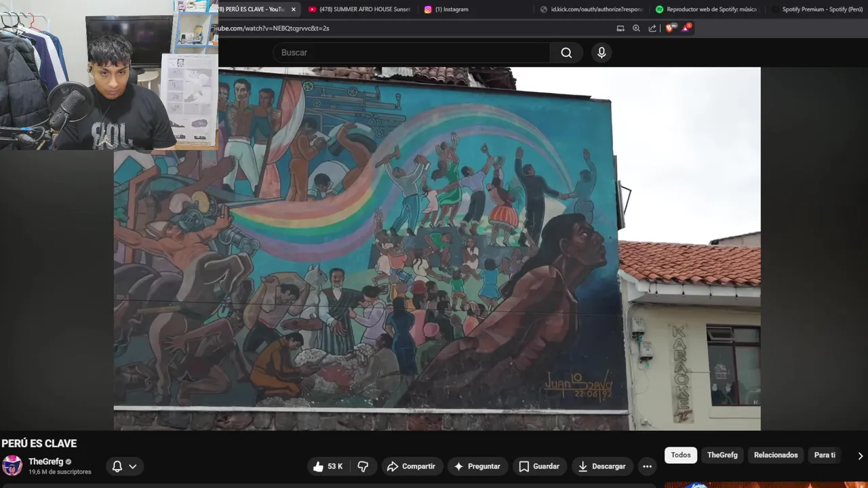Click the Guardar button
The height and width of the screenshot is (488, 868).
coord(539,466)
